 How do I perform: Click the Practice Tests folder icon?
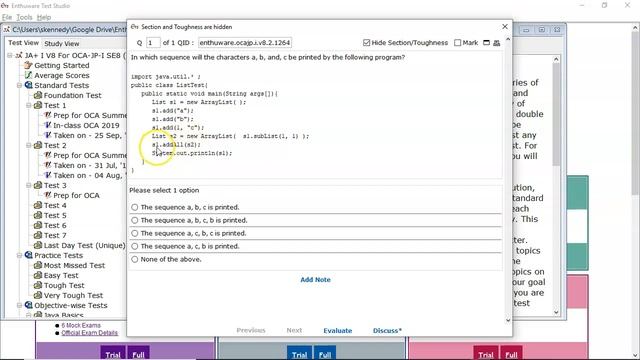28,256
